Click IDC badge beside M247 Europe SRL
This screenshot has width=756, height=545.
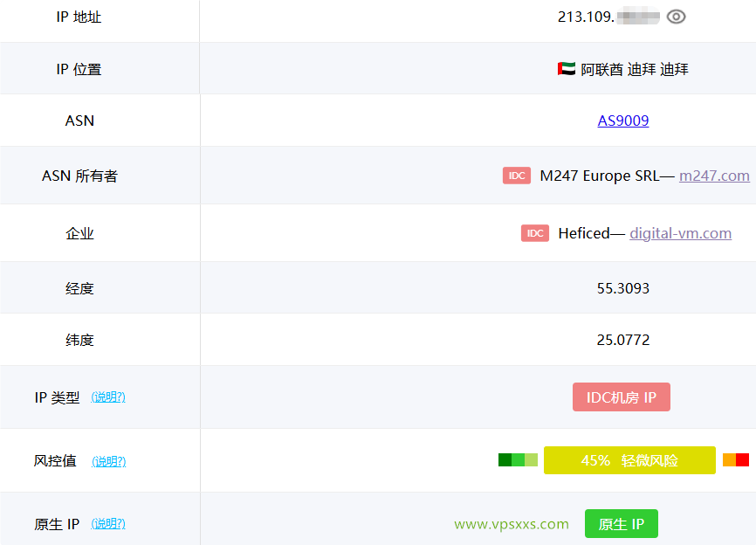517,176
